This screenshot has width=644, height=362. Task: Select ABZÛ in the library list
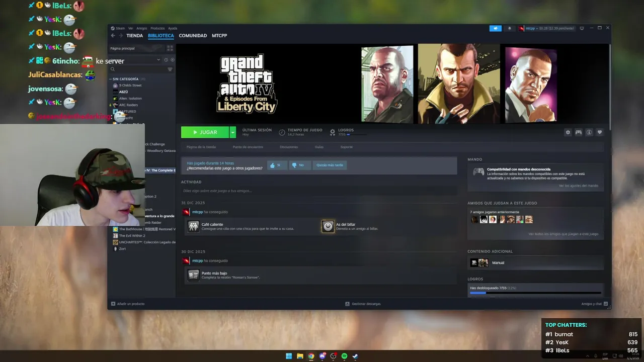[124, 92]
